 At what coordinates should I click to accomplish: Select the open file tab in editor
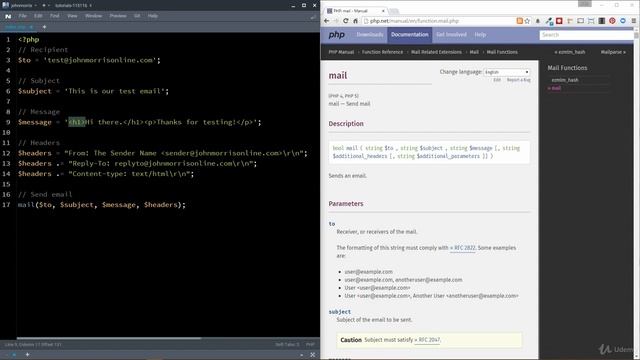click(19, 27)
